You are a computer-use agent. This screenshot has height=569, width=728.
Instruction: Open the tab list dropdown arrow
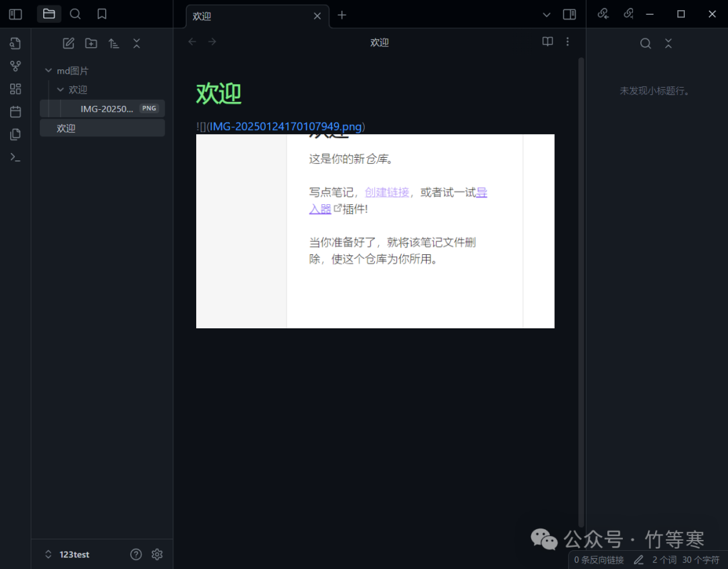click(x=547, y=15)
